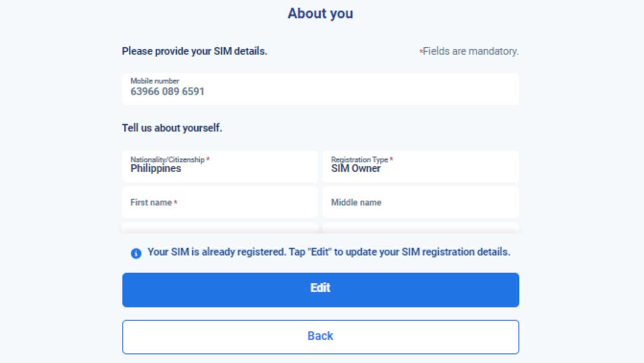
Task: Click 'Please provide your SIM details.' text
Action: click(x=194, y=51)
